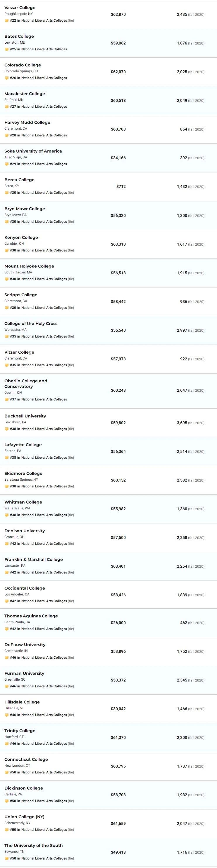Select Soka University of America
This screenshot has width=217, height=868.
click(33, 151)
